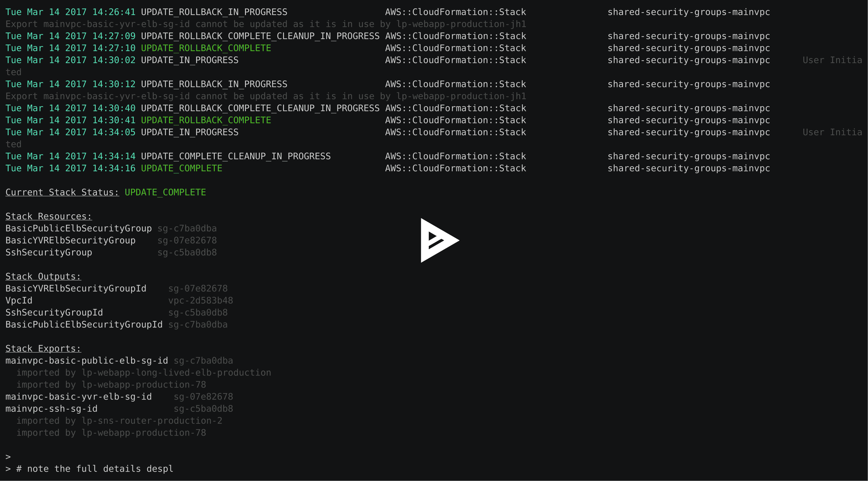
Task: Click on UPDATE_ROLLBACK_COMPLETE status entry
Action: pyautogui.click(x=206, y=48)
